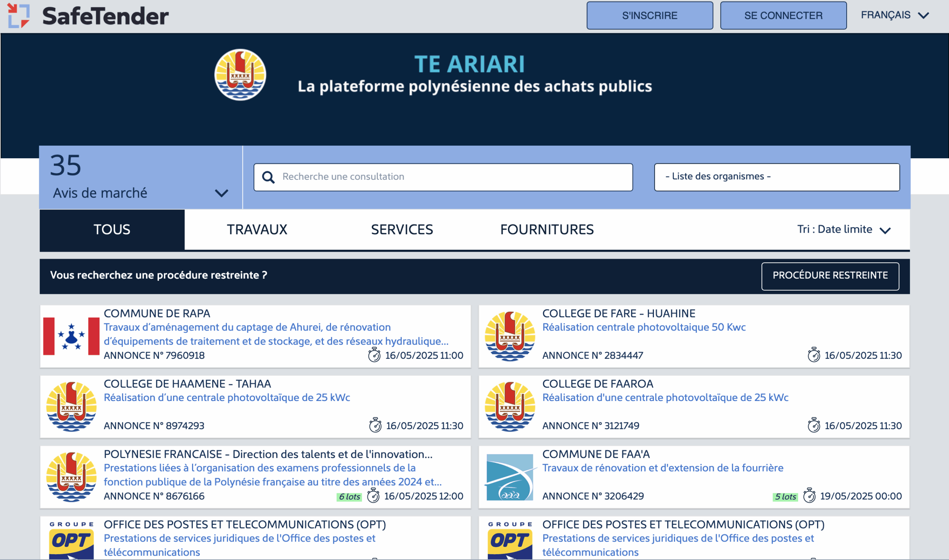
Task: Open Réalisation centrale photovoltaique 50 Kwc link
Action: click(x=644, y=327)
